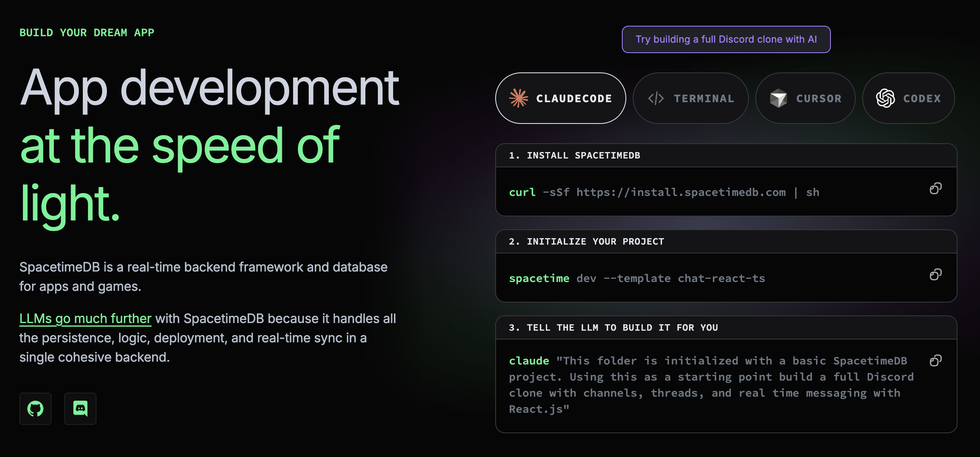
Task: Click the curl install command text
Action: (664, 192)
